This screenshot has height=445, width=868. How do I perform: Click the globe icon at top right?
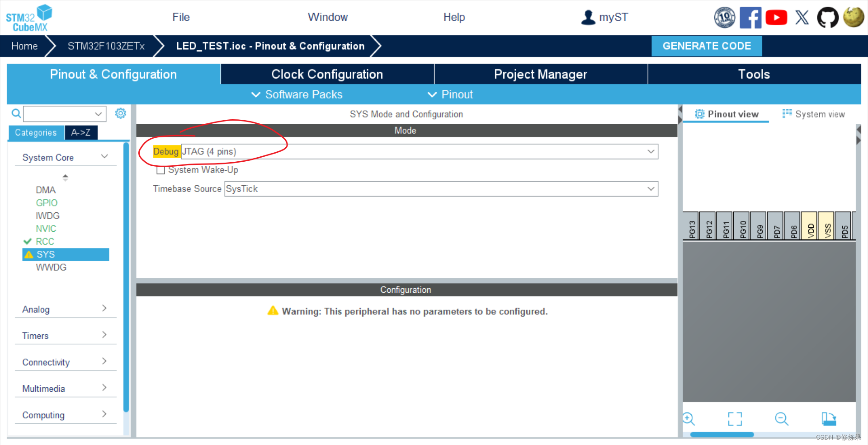(x=854, y=18)
